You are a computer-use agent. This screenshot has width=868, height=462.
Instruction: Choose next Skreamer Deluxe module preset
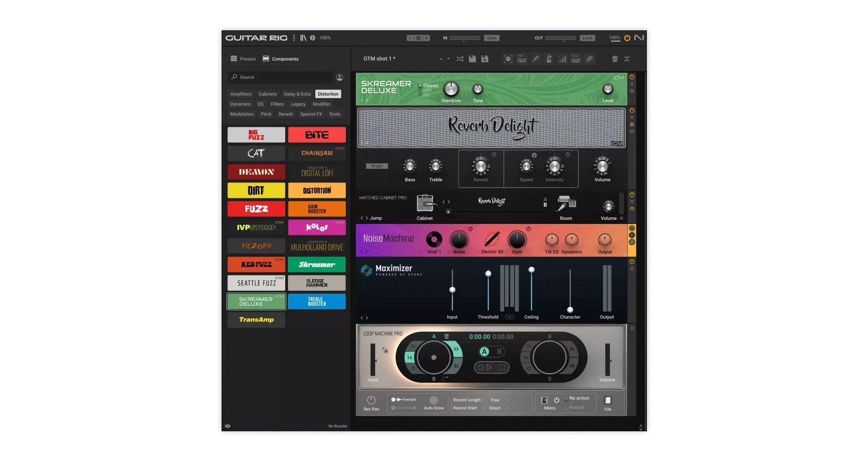point(367,100)
